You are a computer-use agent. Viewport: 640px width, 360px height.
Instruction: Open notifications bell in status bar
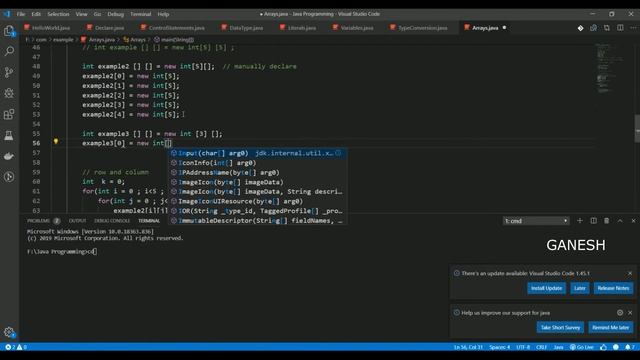(630, 347)
